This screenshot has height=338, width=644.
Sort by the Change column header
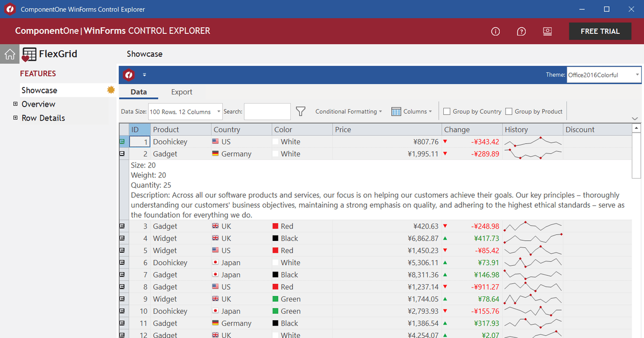coord(472,129)
